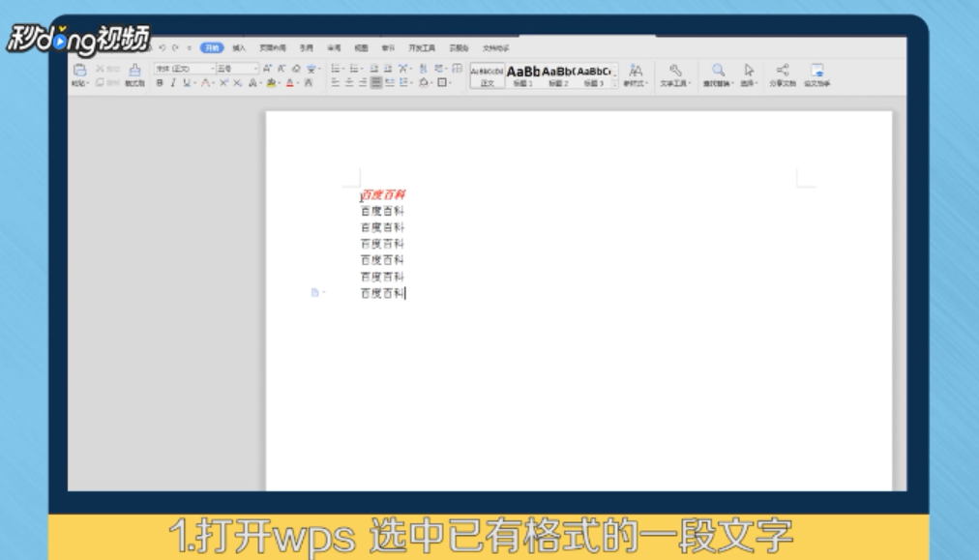
Task: Toggle bold formatting
Action: 160,83
